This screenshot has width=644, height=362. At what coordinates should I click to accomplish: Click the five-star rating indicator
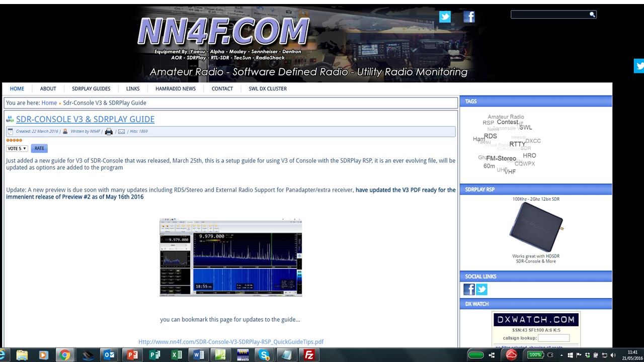coord(14,140)
